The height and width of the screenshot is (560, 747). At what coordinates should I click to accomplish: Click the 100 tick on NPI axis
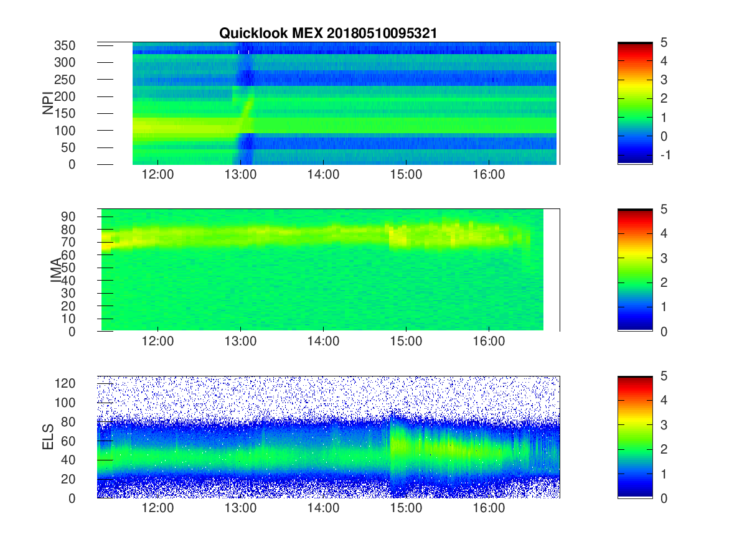pos(66,131)
